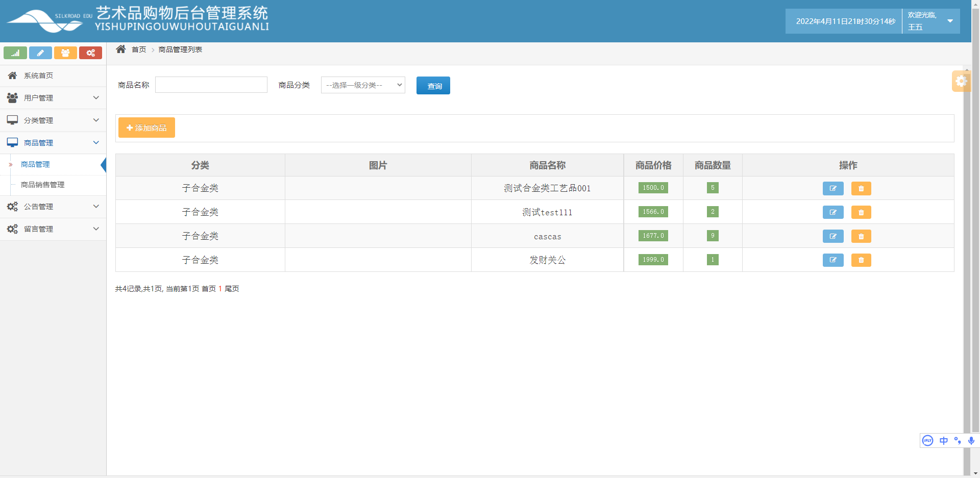Viewport: 980px width, 478px height.
Task: Open 系统首页 in the sidebar
Action: coord(53,76)
